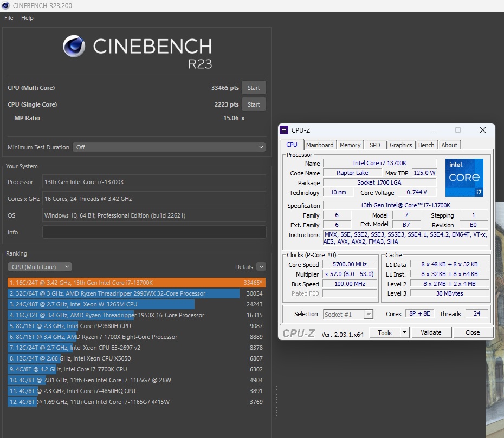Select the i7-1165G7 @ 28W ranking row

[136, 380]
